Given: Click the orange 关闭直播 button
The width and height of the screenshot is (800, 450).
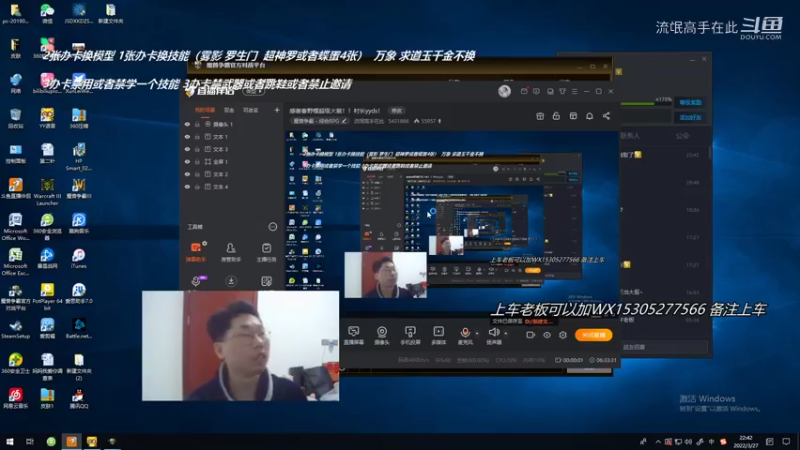Looking at the screenshot, I should pos(593,335).
